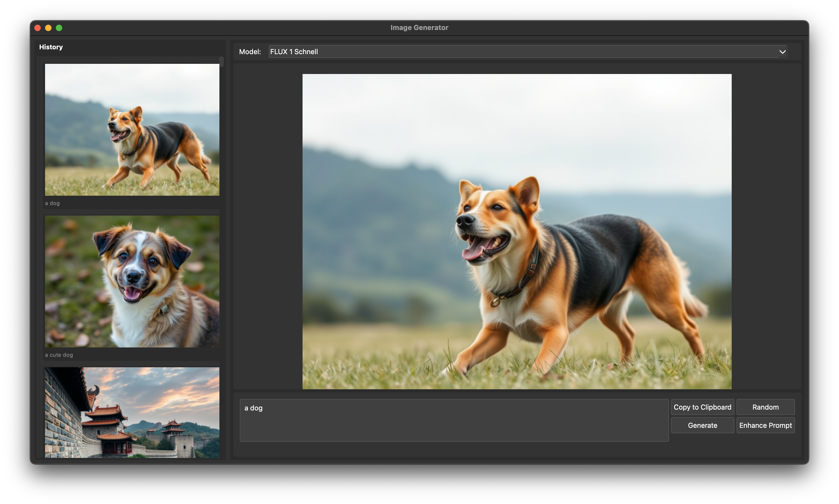Click the large generated dog image preview

(517, 231)
